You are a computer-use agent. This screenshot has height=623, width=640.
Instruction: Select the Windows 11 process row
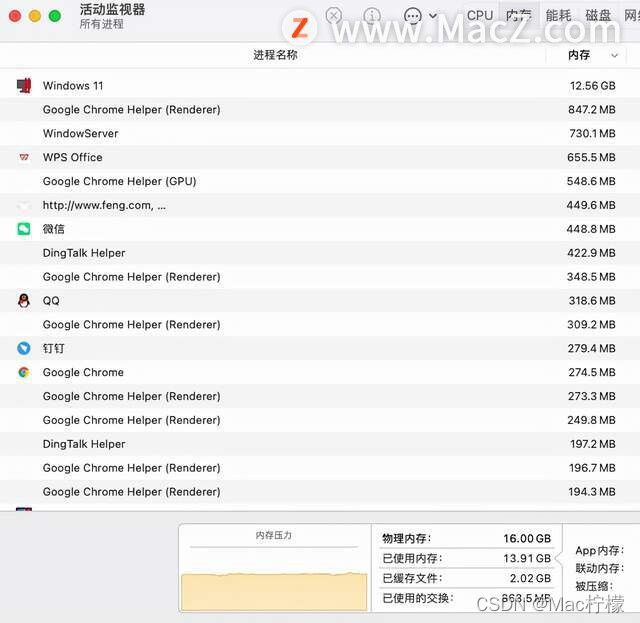point(320,86)
